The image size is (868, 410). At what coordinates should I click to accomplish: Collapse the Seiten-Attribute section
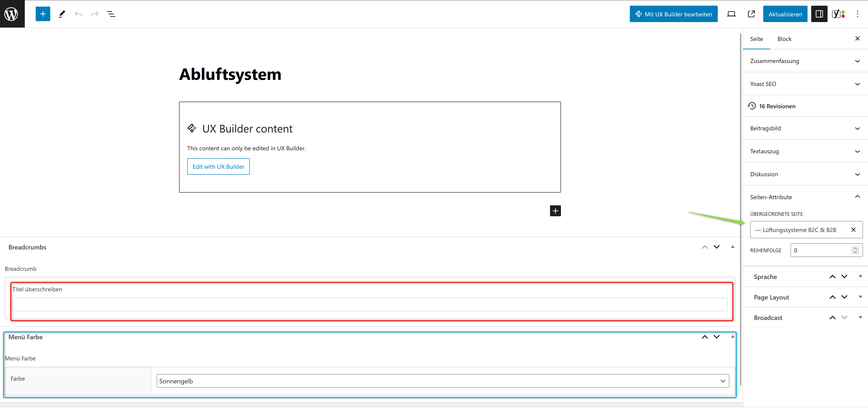pyautogui.click(x=805, y=197)
